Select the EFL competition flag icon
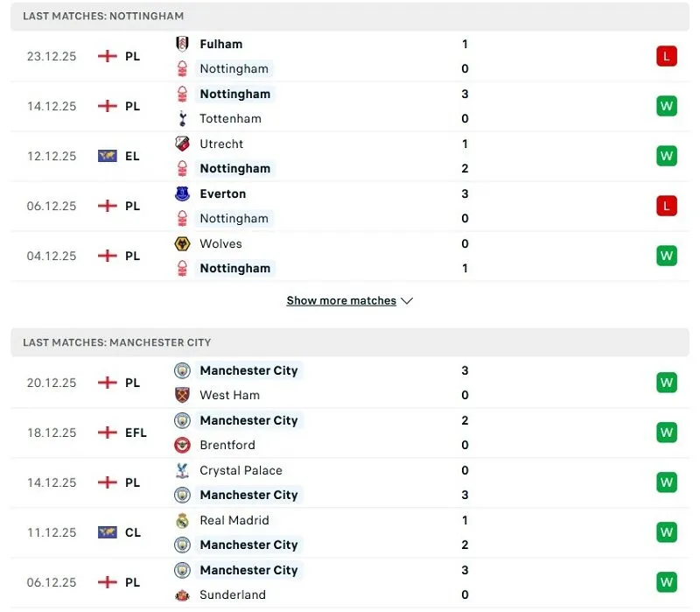 click(108, 433)
